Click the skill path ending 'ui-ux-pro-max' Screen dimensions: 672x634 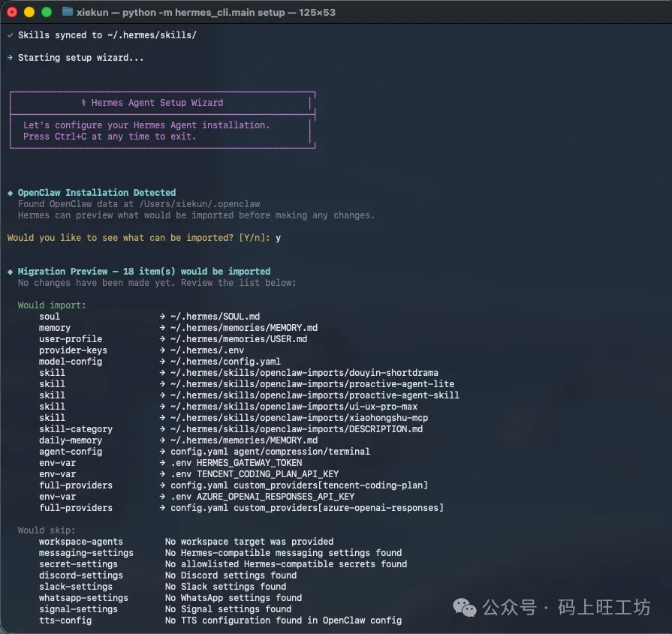click(x=294, y=407)
